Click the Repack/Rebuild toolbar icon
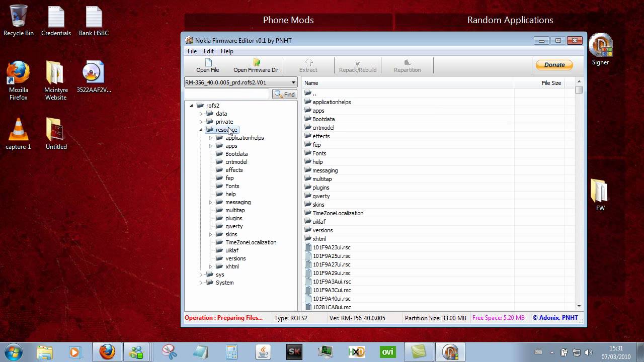Image resolution: width=644 pixels, height=362 pixels. (x=358, y=63)
